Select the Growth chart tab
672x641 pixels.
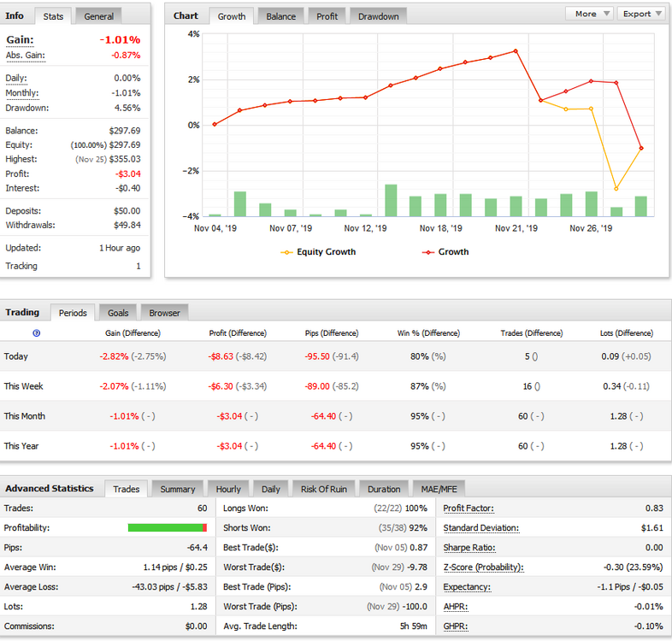(232, 16)
